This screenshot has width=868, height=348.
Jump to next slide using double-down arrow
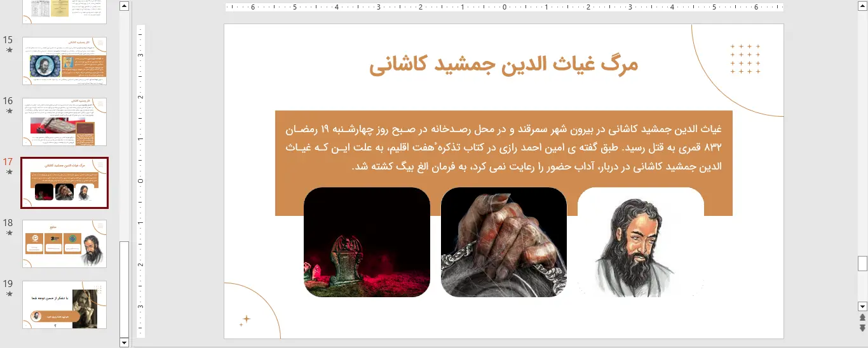(862, 328)
